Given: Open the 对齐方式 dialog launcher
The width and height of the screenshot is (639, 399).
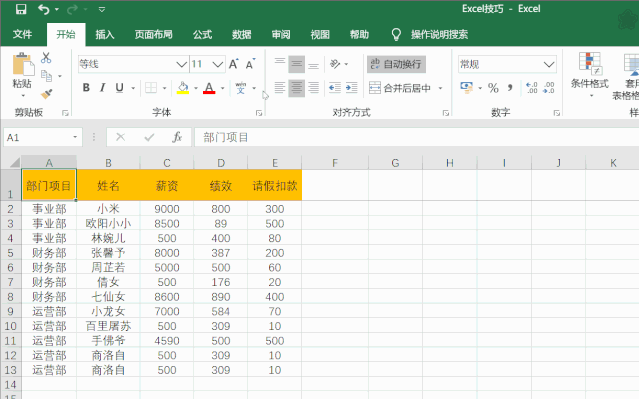Looking at the screenshot, I should pos(445,113).
